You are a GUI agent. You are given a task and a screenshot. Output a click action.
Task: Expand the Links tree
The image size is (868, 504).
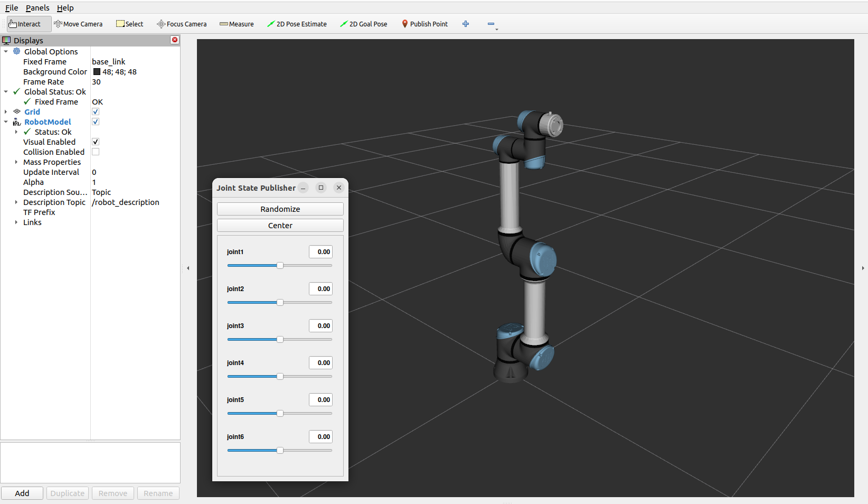[x=16, y=222]
